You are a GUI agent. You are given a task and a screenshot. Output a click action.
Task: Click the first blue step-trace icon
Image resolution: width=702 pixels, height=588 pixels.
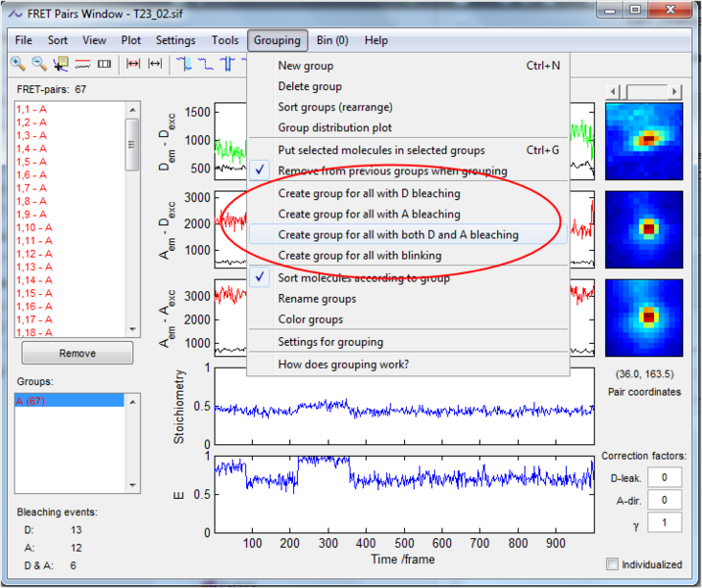pos(184,65)
